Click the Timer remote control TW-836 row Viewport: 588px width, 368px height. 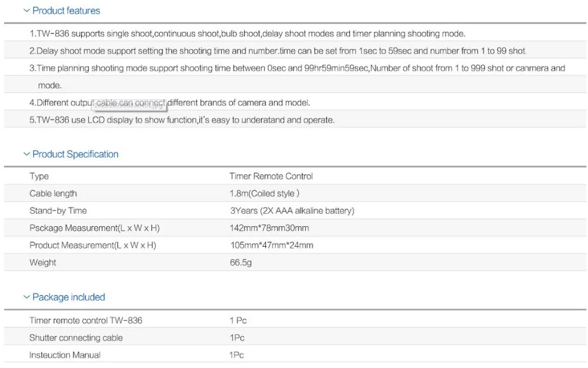(x=295, y=320)
